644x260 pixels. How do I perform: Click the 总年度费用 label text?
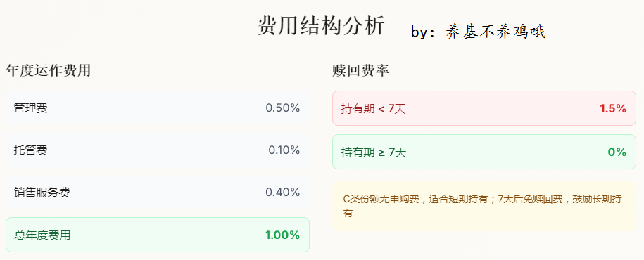coord(43,235)
